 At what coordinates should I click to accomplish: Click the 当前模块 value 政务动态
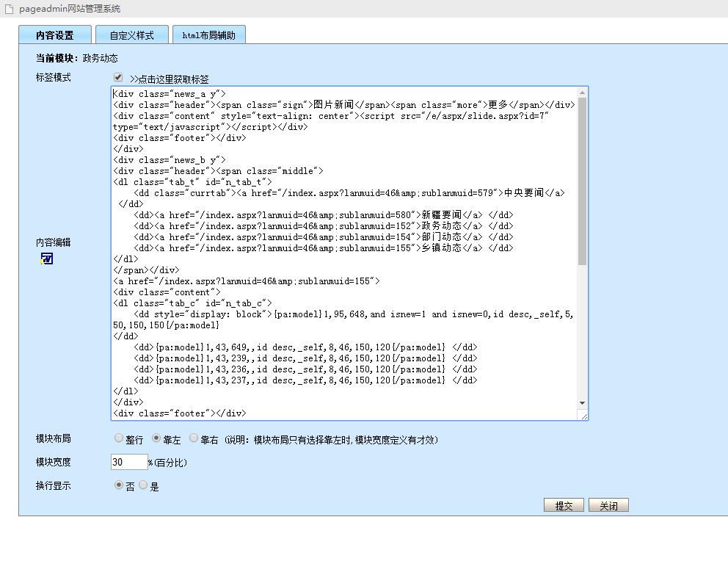[101, 58]
